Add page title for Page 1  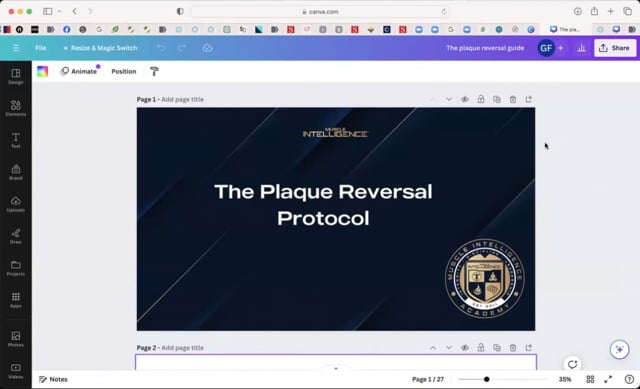182,99
